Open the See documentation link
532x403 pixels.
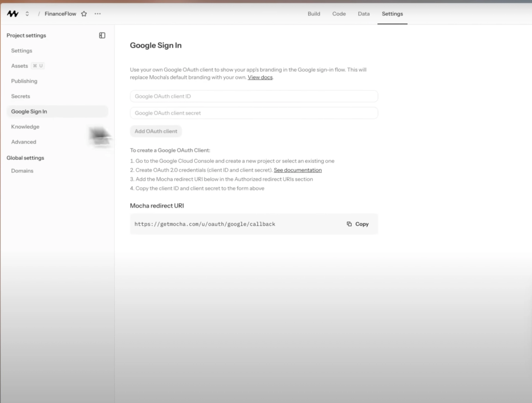[298, 170]
